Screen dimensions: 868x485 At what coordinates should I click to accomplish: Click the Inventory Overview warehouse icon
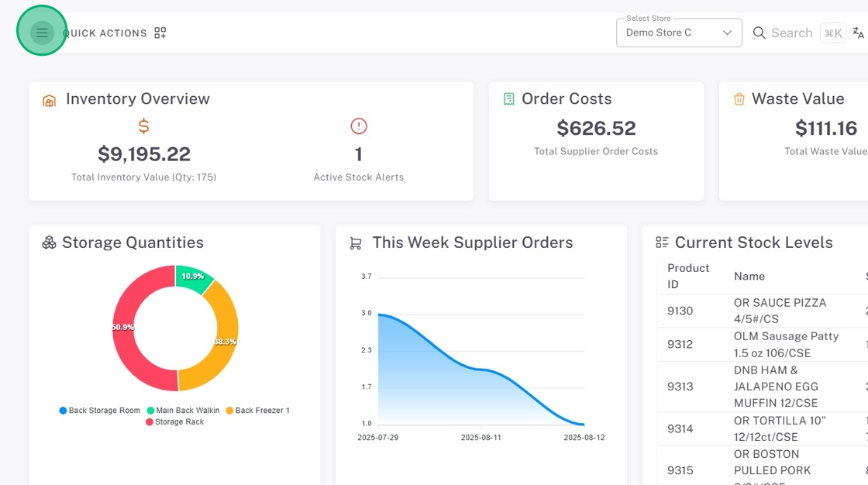point(49,100)
